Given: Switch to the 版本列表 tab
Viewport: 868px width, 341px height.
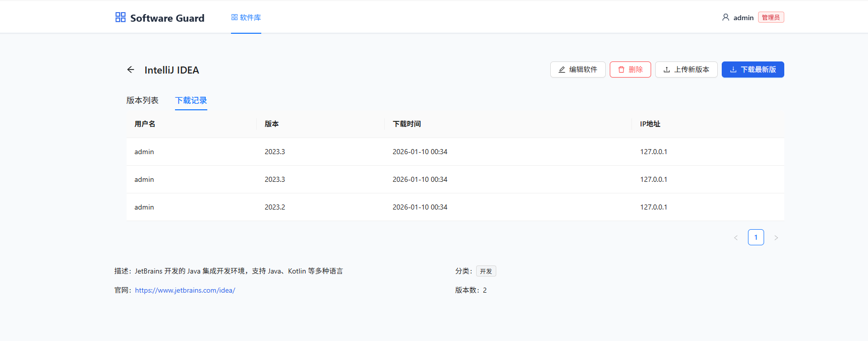Looking at the screenshot, I should click(x=142, y=100).
